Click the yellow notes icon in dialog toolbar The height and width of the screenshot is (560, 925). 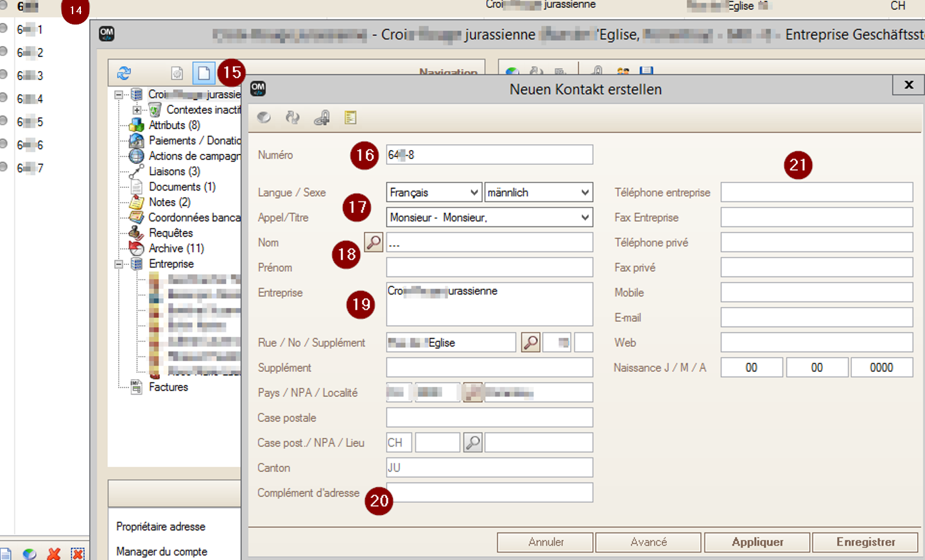(x=350, y=117)
